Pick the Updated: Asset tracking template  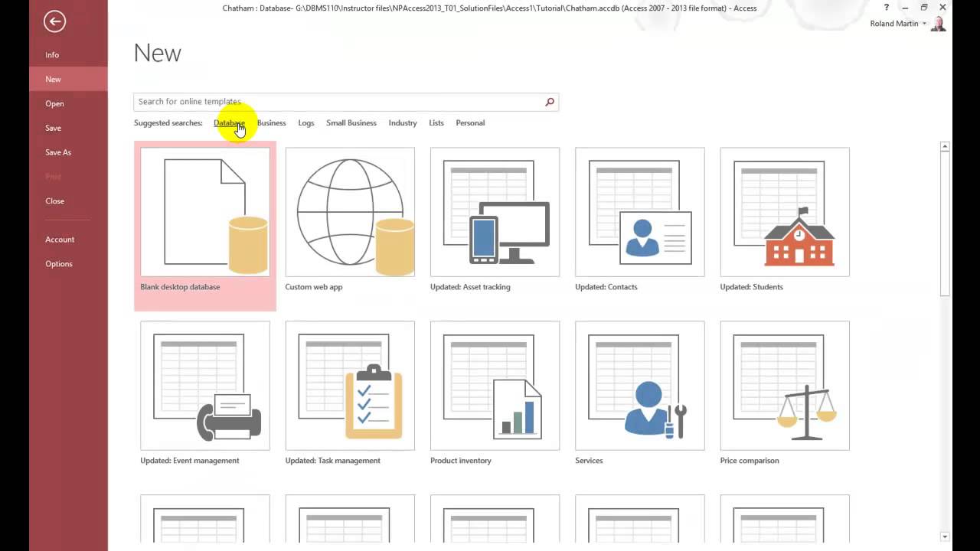coord(495,221)
